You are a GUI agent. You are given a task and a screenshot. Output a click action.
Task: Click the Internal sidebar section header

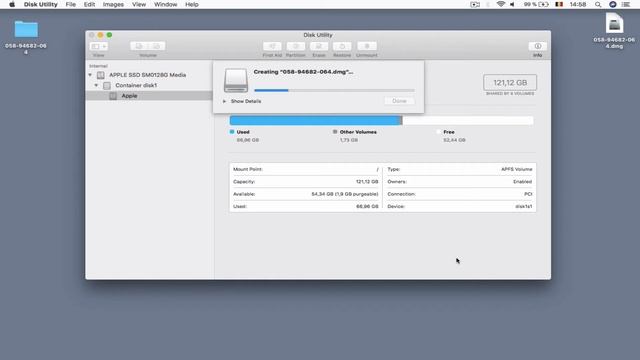[98, 66]
